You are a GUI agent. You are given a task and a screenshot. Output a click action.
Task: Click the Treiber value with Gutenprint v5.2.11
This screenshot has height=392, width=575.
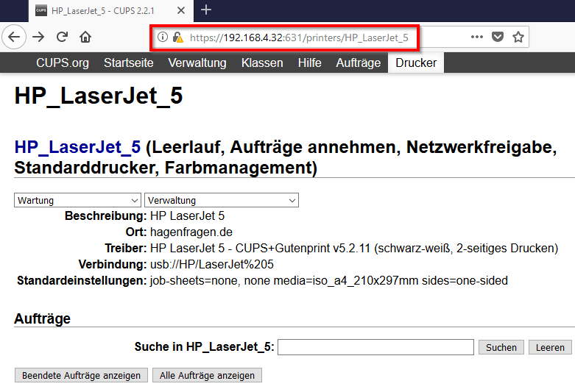point(354,248)
